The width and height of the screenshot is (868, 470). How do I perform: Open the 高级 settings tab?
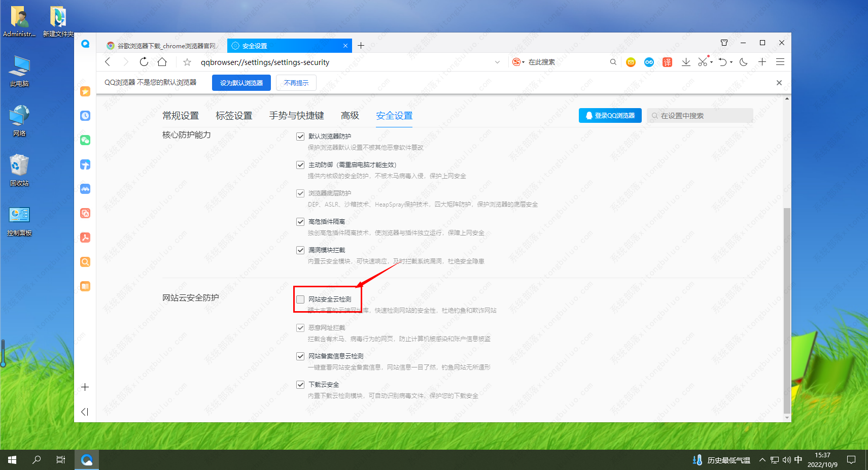tap(350, 115)
